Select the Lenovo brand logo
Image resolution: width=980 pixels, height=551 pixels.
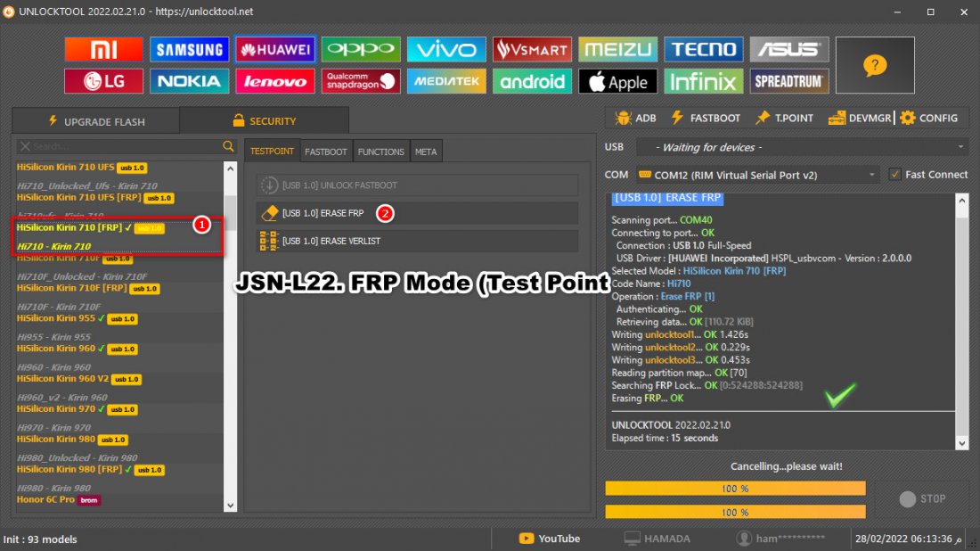pos(275,81)
